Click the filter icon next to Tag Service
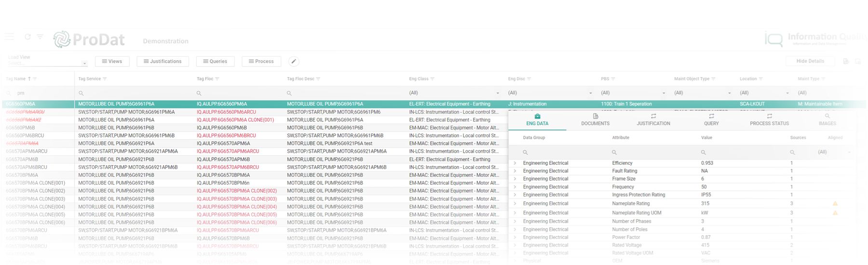Screen dimensions: 868x265 [x=105, y=79]
